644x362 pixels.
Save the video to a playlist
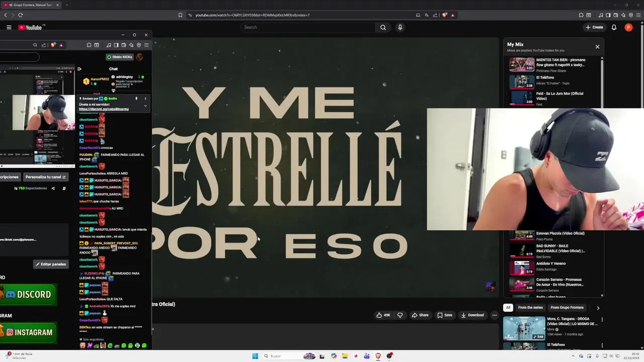(445, 315)
